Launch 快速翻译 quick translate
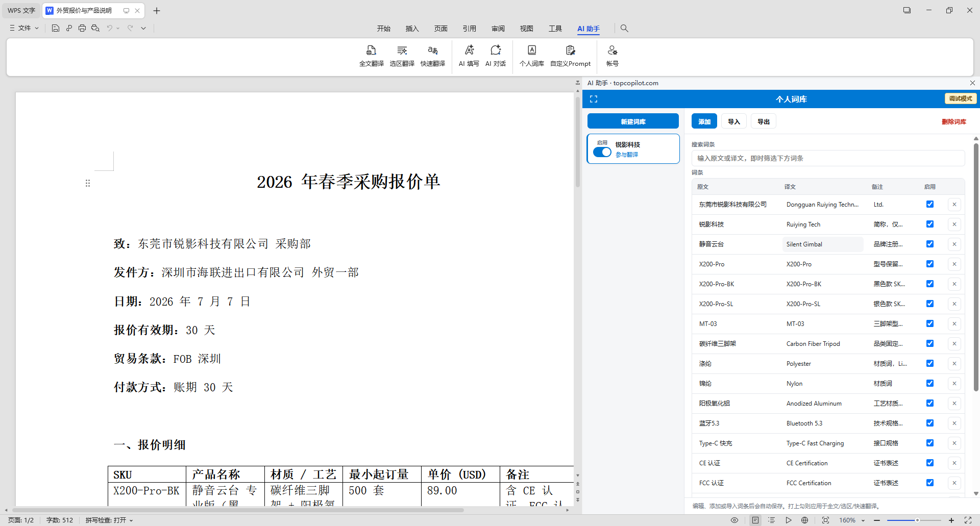The width and height of the screenshot is (980, 526). click(x=433, y=56)
